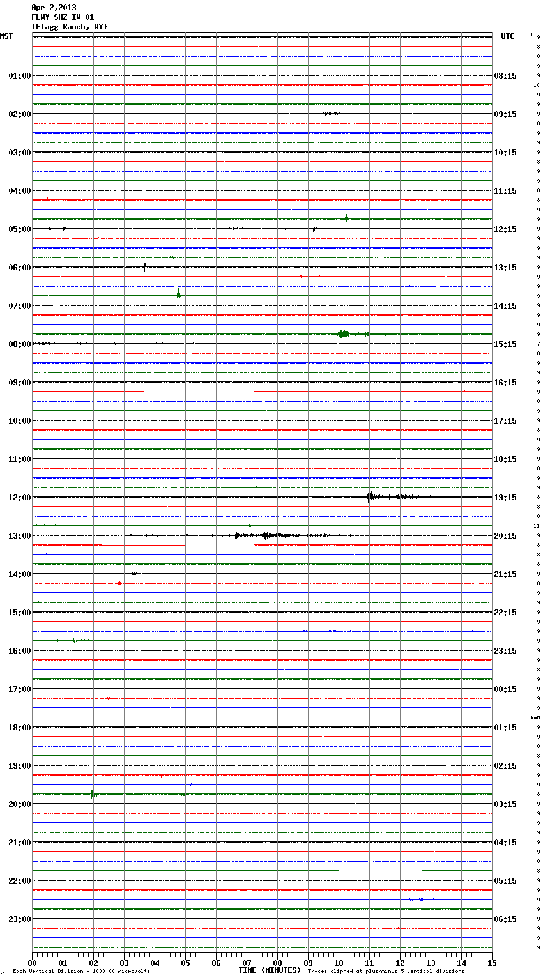Viewport: 543px width, 980px height.
Task: Click the "17:00" MST hour label
Action: pos(20,689)
